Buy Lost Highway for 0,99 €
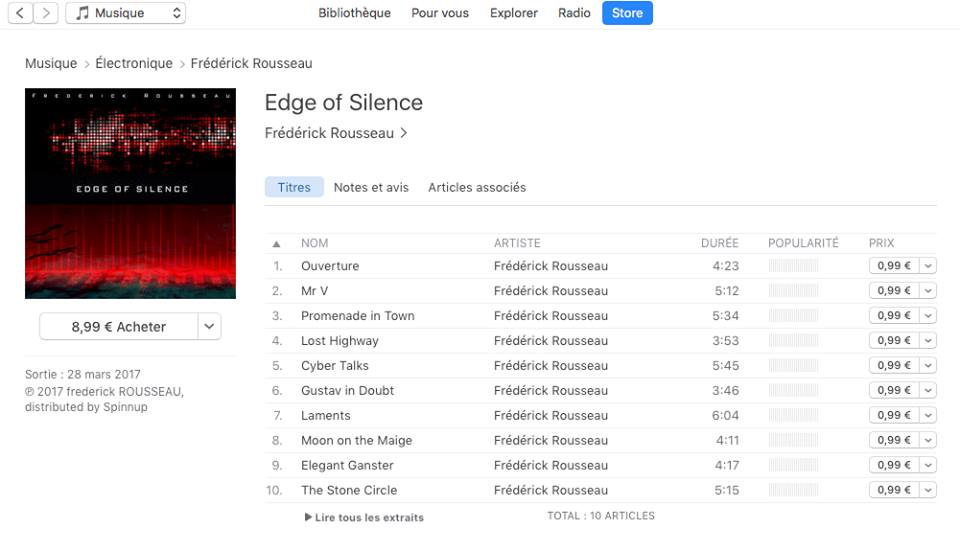Screen dimensions: 960x551 point(894,340)
